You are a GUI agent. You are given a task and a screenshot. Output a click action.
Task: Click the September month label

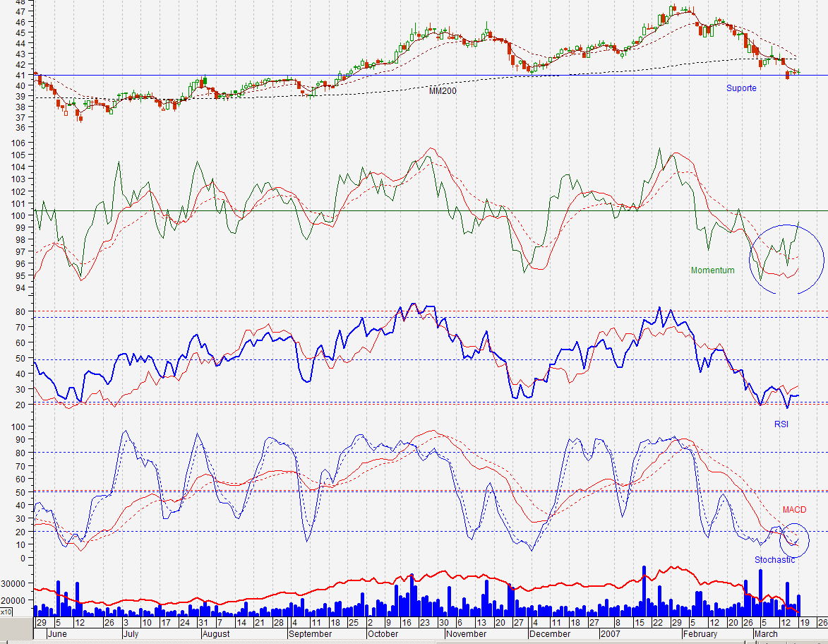[x=311, y=633]
